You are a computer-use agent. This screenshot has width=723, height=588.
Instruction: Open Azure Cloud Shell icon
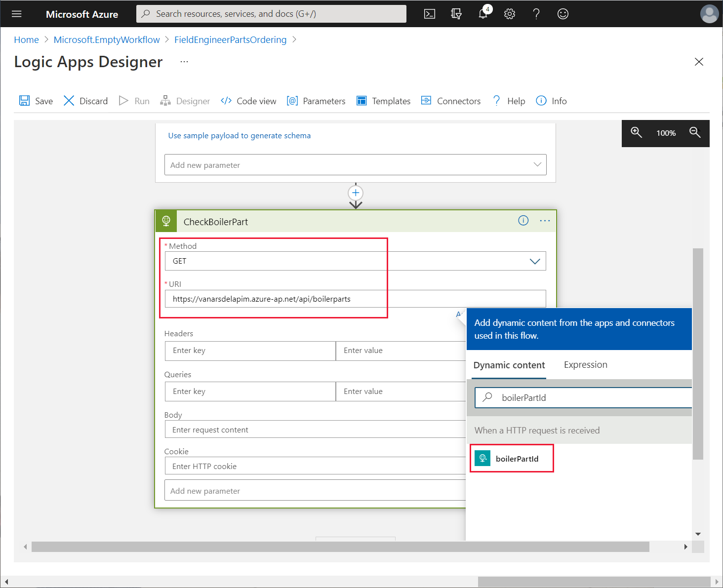430,14
